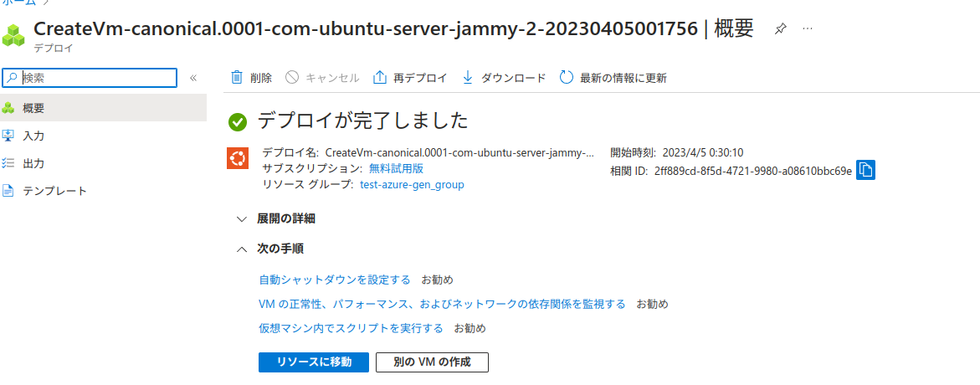980x385 pixels.
Task: Click 再デプロイ in the command bar
Action: (x=410, y=78)
